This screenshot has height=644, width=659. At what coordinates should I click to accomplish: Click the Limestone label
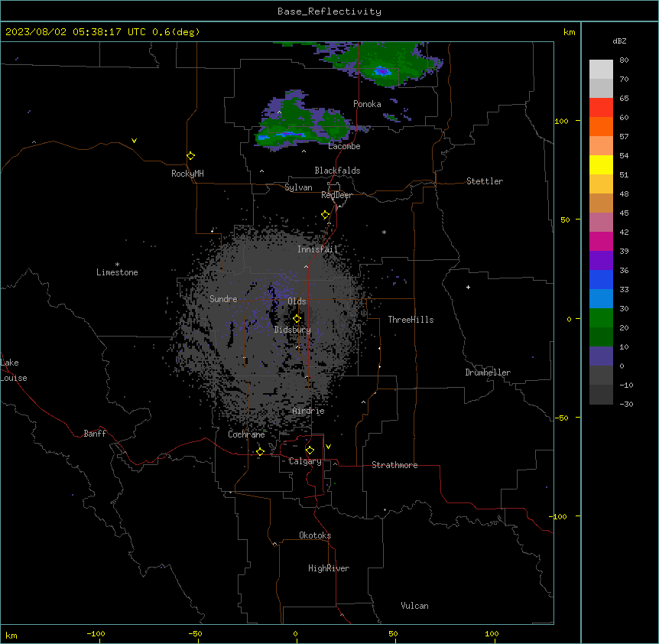coord(117,272)
